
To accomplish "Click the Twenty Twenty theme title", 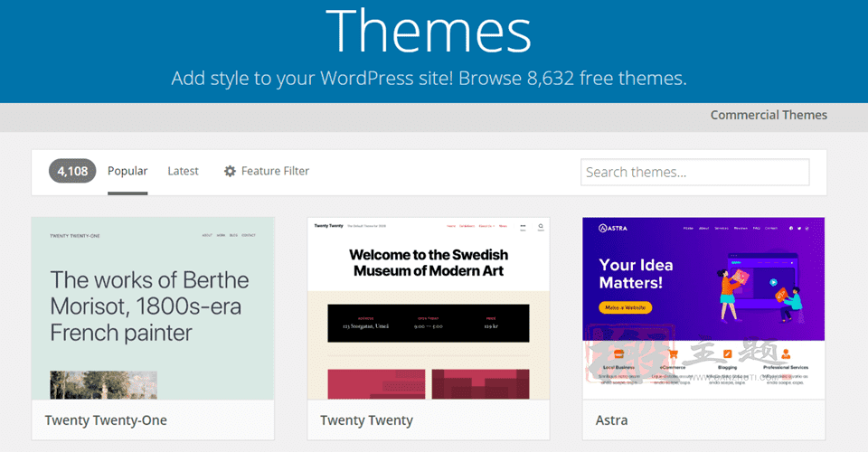I will pos(366,420).
